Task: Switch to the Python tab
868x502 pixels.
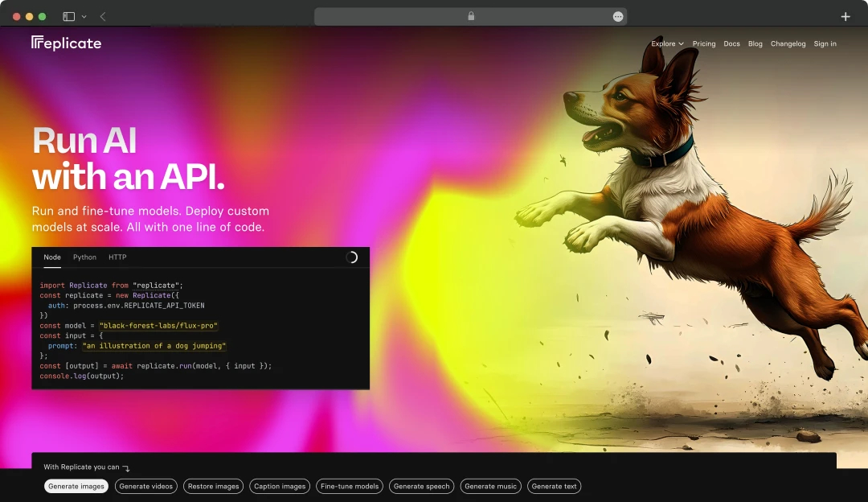Action: pos(84,257)
